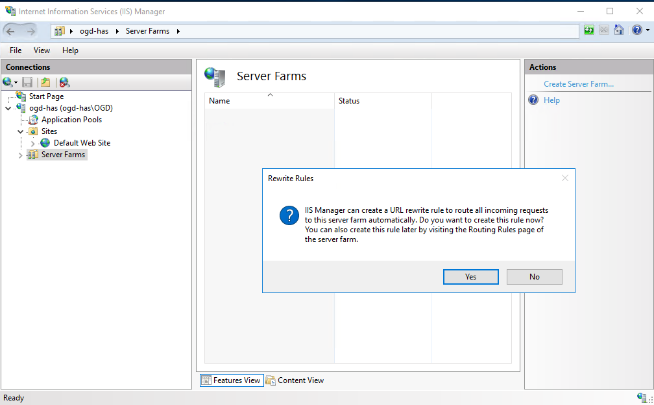Collapse the Sites node
Screen dimensions: 654x405
[x=20, y=132]
